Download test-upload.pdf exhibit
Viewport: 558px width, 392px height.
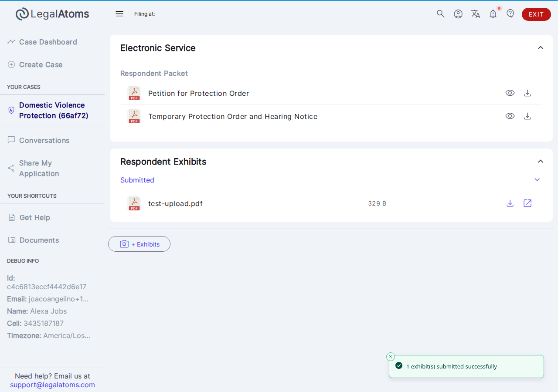tap(510, 203)
